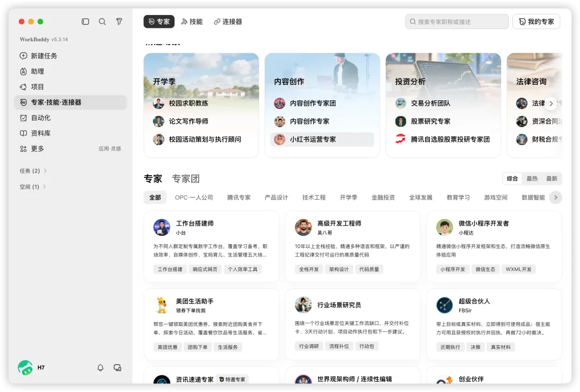Click the H7 user avatar

click(x=25, y=368)
